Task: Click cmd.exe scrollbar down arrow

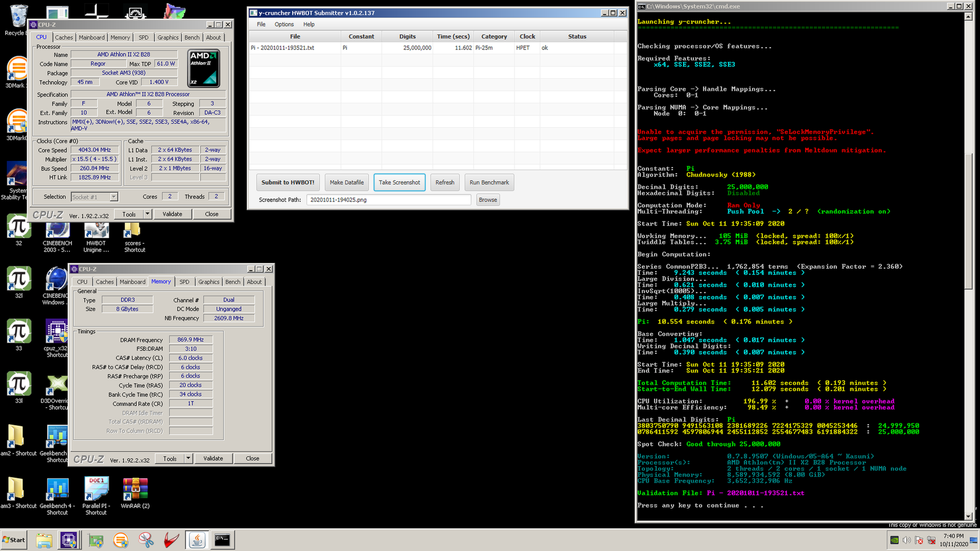Action: 968,516
